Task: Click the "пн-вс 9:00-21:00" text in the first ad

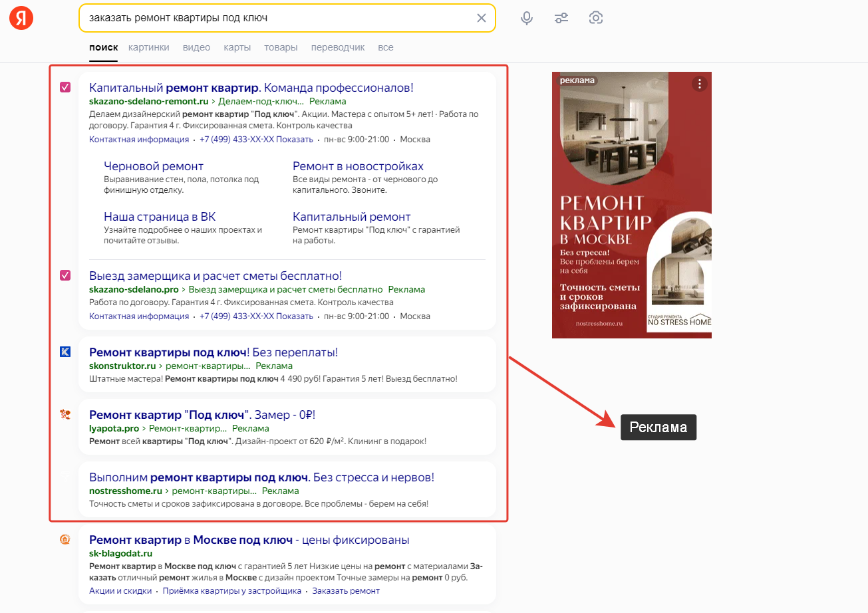Action: tap(357, 140)
